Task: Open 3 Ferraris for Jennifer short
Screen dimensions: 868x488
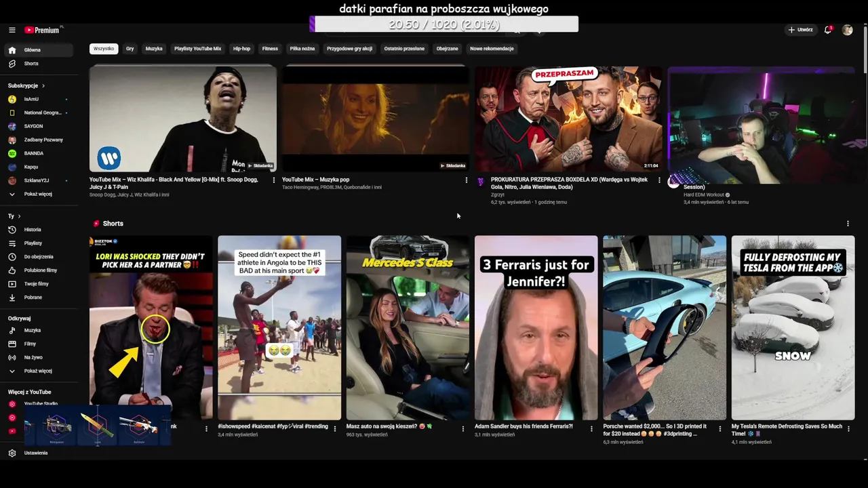Action: (536, 327)
